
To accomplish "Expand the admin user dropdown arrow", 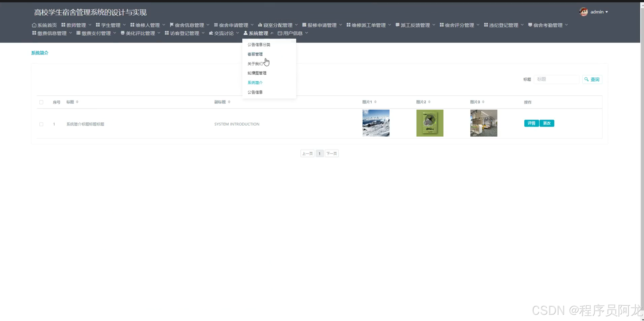I will (x=607, y=12).
